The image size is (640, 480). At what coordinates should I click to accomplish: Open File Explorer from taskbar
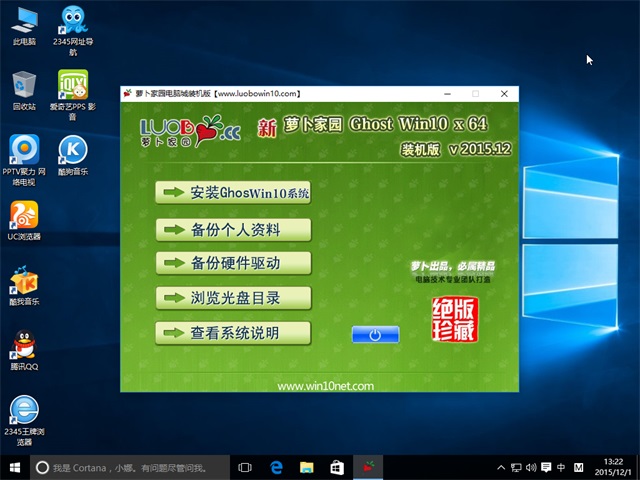[x=307, y=468]
